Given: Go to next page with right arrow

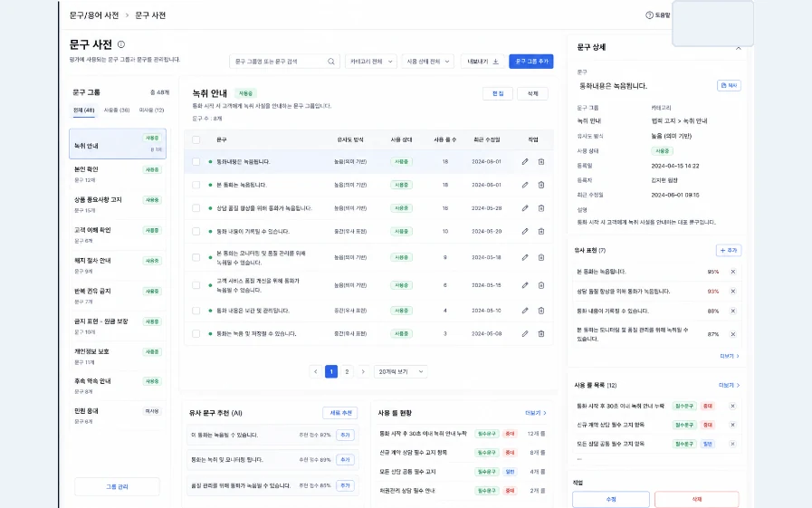Looking at the screenshot, I should pos(363,372).
